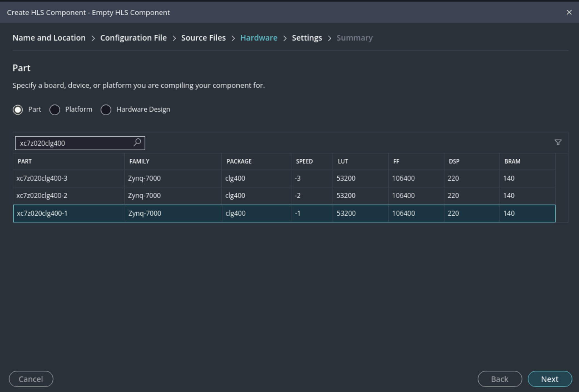Click clg400 package in the xc7z020clg400-1 row
Screen dimensions: 579x392
pyautogui.click(x=256, y=214)
